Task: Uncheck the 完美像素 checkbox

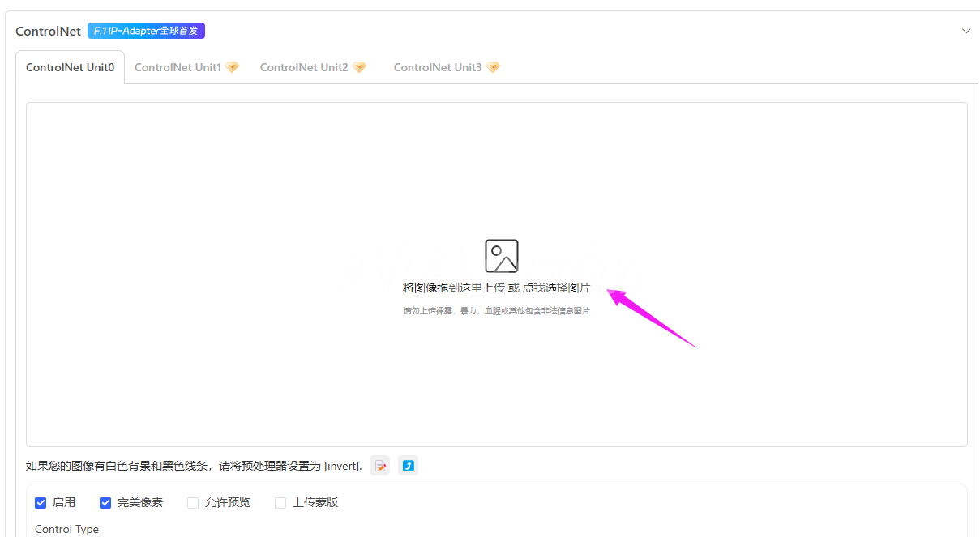Action: tap(105, 503)
